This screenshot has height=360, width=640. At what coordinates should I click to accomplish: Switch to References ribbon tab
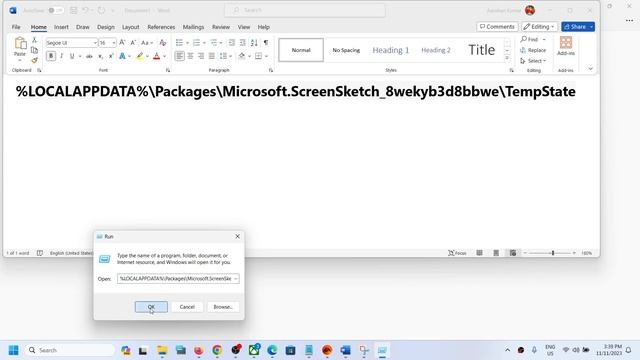[161, 27]
